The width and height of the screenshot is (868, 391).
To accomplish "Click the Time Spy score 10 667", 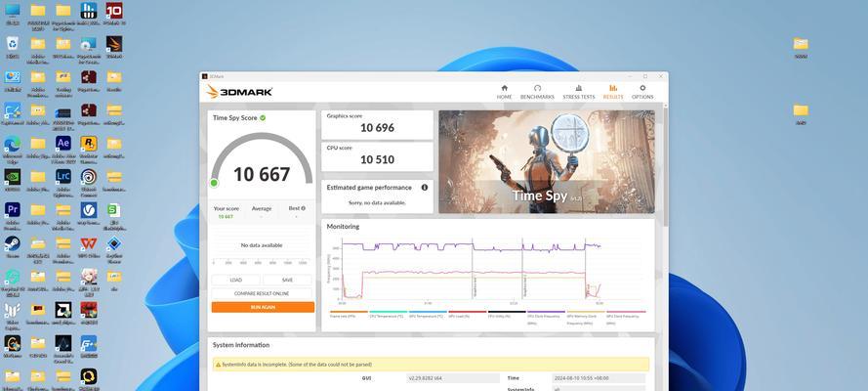I will (262, 174).
